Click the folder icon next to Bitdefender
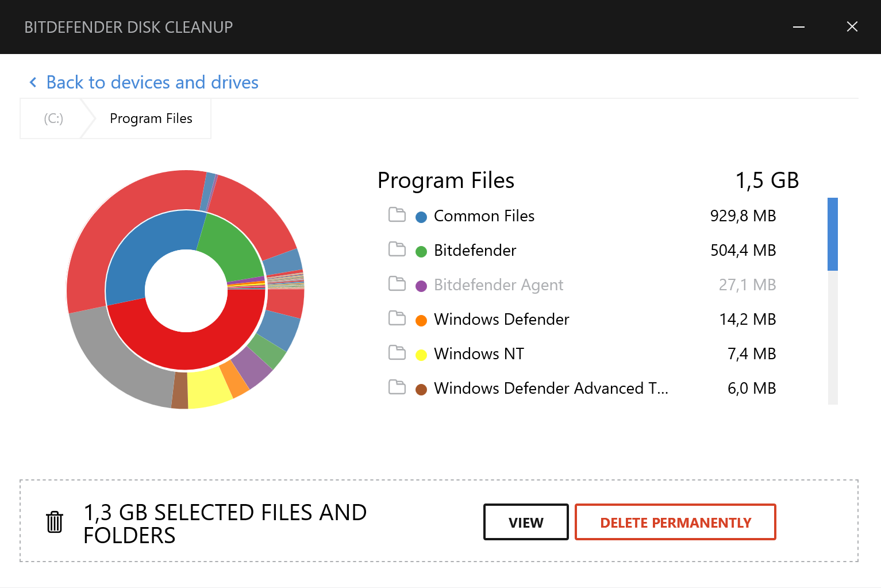This screenshot has width=881, height=588. pos(397,249)
